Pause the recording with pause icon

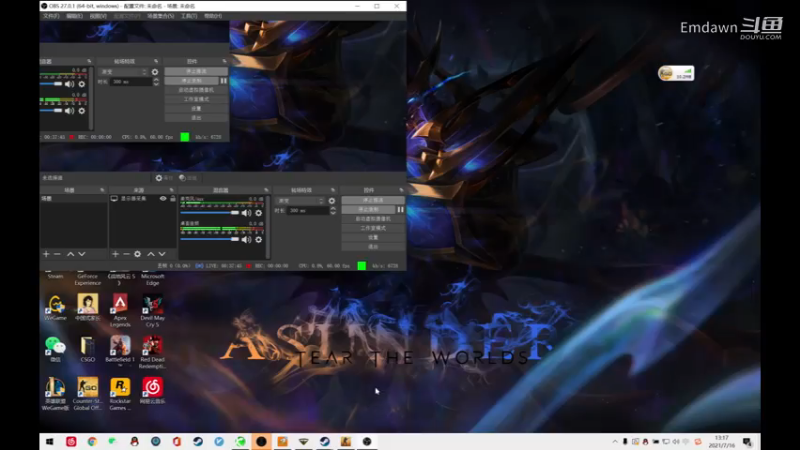coord(401,210)
